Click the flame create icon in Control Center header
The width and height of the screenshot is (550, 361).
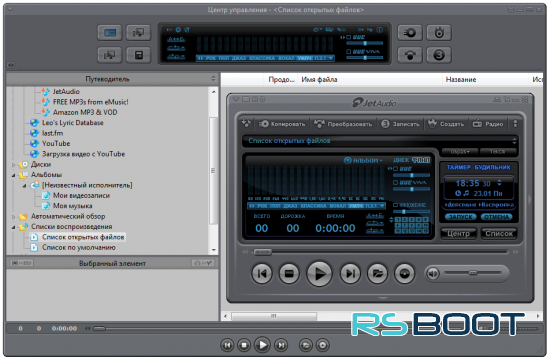[x=439, y=33]
